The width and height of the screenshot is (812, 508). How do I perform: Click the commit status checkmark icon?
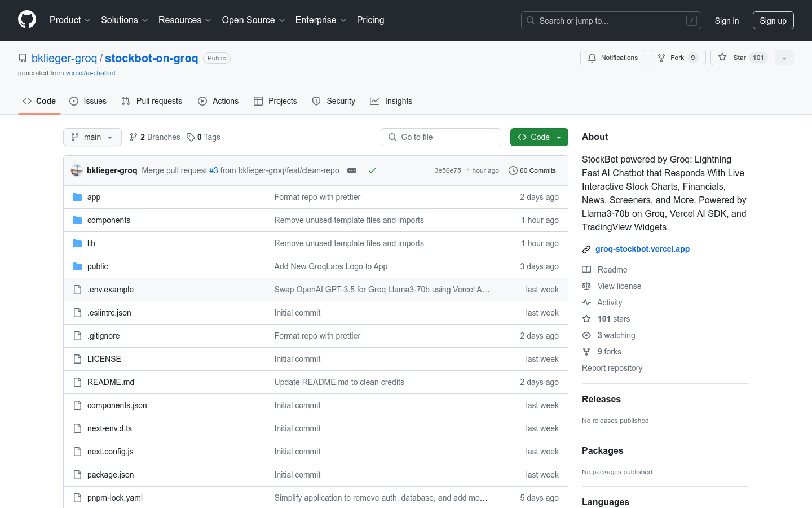point(372,170)
